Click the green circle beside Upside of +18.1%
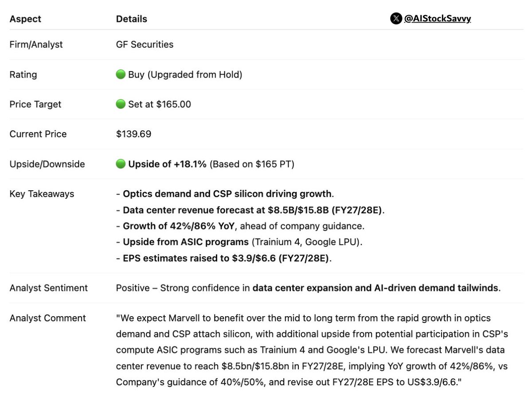This screenshot has width=532, height=416. (121, 164)
